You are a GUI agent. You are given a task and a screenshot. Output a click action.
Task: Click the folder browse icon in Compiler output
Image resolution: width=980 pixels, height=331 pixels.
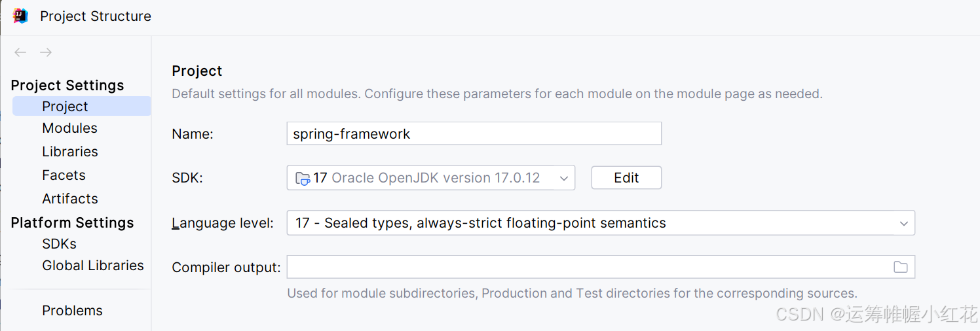point(901,267)
